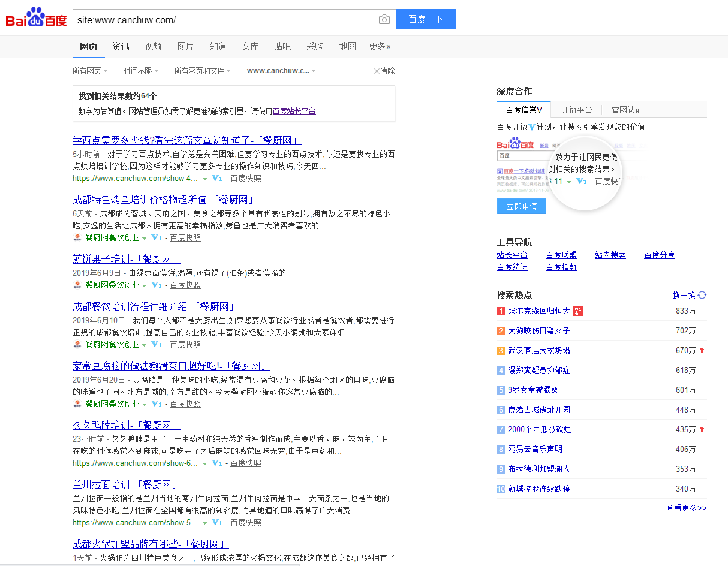Open result 兰州拉面培训
Viewport: 728px width, 566px height.
pyautogui.click(x=127, y=484)
